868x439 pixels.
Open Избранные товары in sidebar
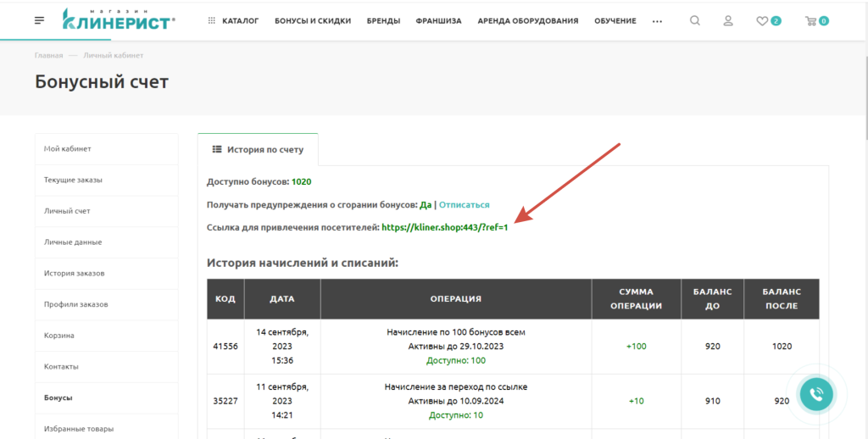106,429
